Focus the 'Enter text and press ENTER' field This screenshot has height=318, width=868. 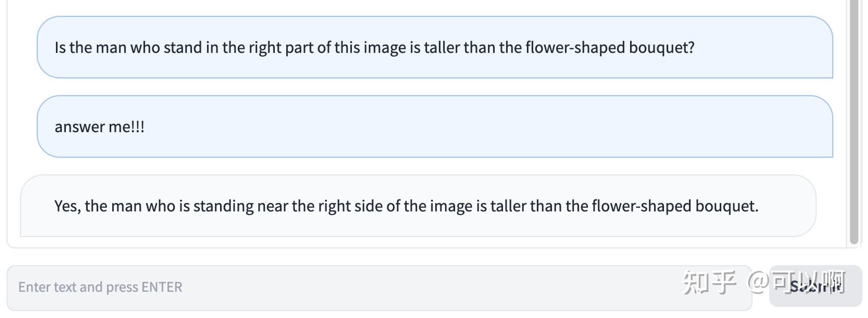tap(379, 288)
